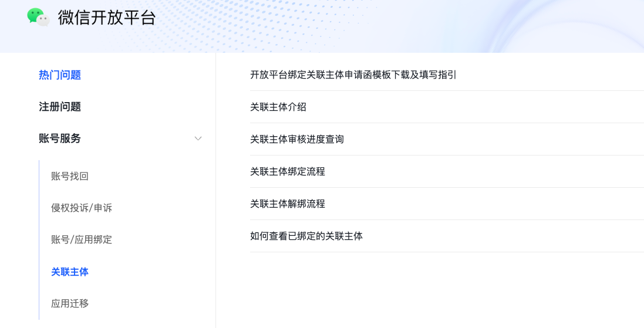
Task: Open 关联主体绑定流程 article
Action: tap(288, 171)
